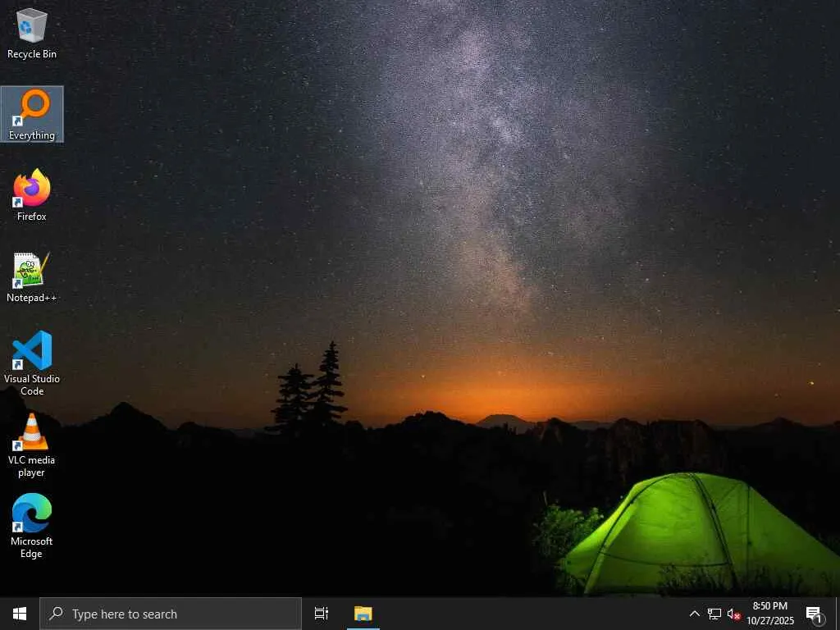Screen dimensions: 840x630
Task: Open the network status tray icon
Action: [714, 614]
